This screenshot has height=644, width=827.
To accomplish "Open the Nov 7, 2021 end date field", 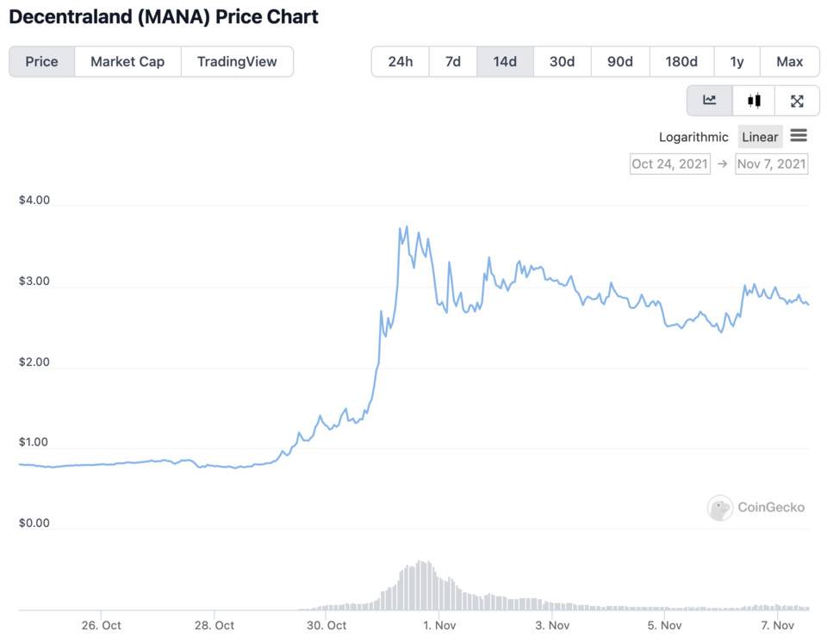I will coord(772,164).
